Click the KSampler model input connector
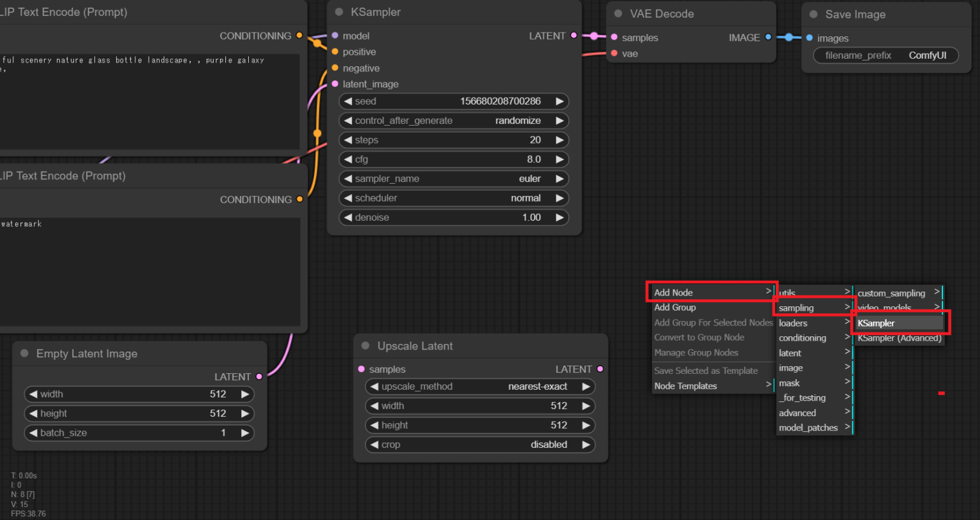The width and height of the screenshot is (980, 520). point(335,36)
